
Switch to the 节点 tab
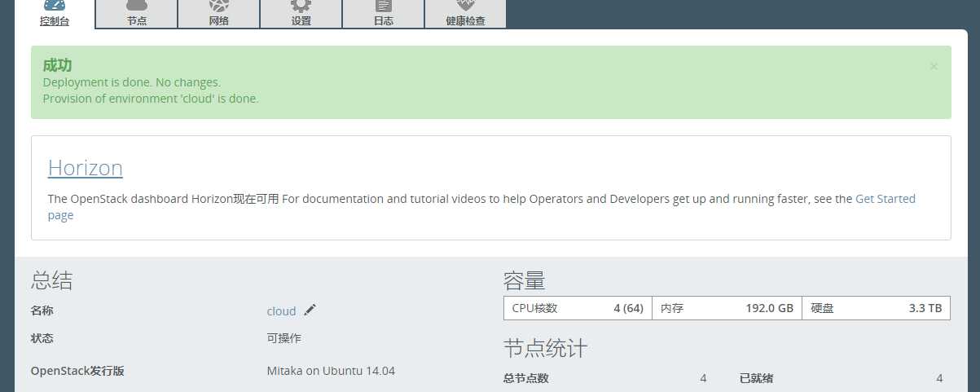coord(137,14)
